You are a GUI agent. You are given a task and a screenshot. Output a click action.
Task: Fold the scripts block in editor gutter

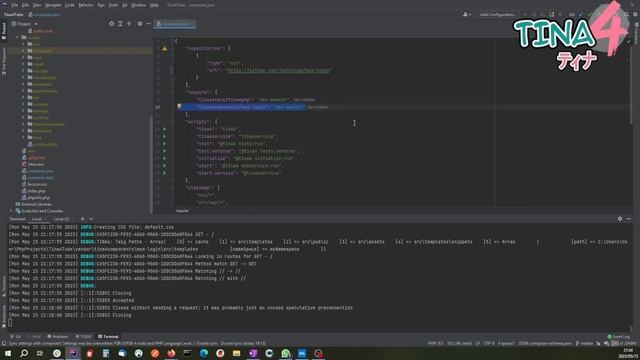[x=173, y=122]
